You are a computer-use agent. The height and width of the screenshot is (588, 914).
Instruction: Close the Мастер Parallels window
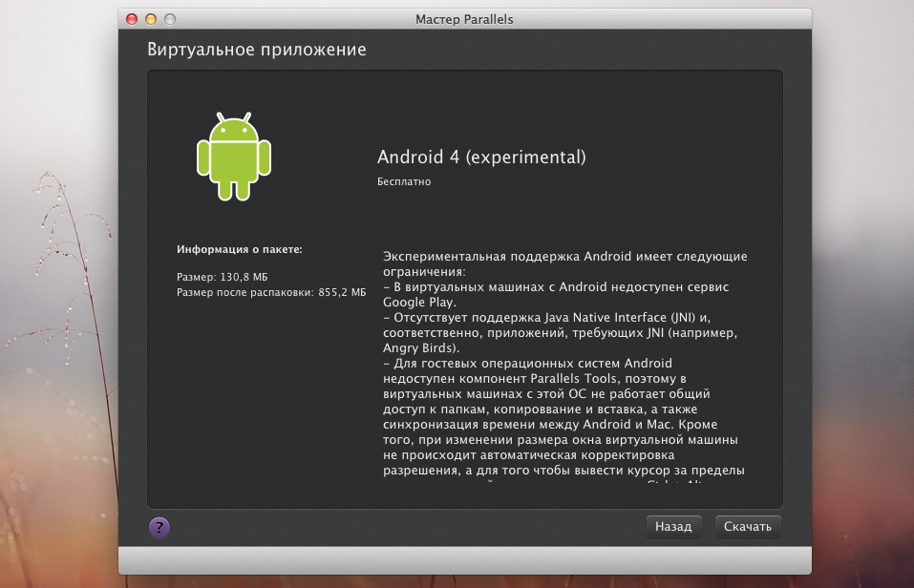tap(132, 19)
